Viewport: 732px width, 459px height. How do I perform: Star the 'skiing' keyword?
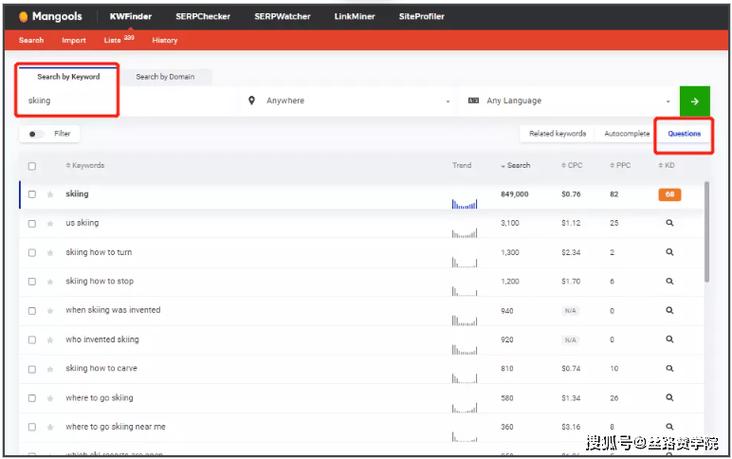tap(50, 194)
